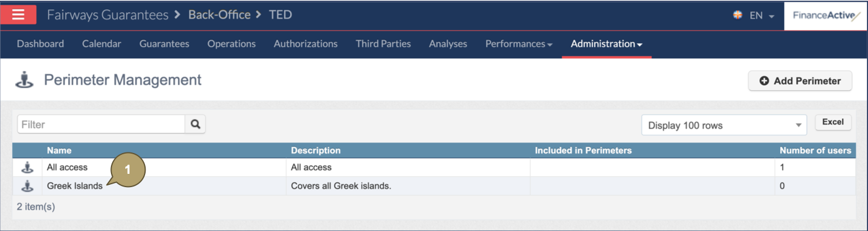The width and height of the screenshot is (868, 231).
Task: Click the Add Perimeter button
Action: coord(800,81)
